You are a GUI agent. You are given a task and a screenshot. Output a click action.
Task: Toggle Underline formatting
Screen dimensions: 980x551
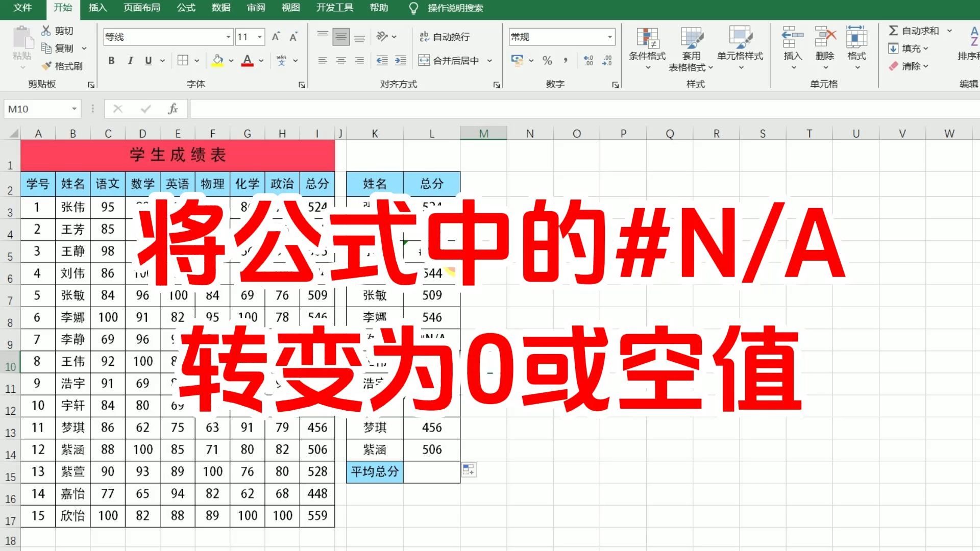tap(149, 61)
